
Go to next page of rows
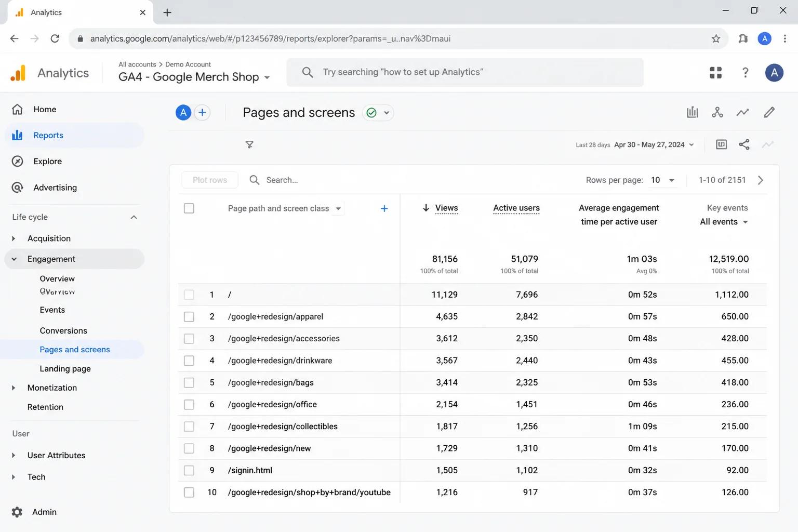(x=761, y=180)
